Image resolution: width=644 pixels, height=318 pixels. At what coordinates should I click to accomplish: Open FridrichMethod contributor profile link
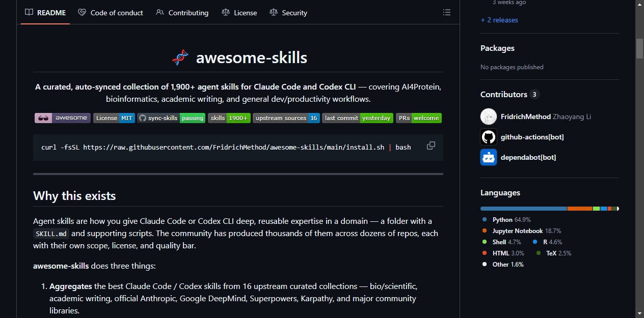coord(526,117)
